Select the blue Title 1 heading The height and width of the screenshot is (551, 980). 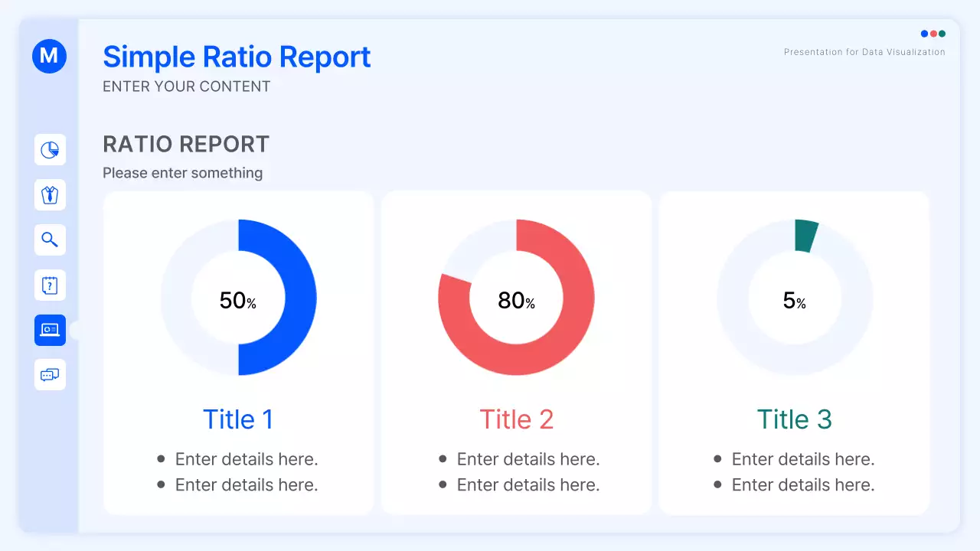(x=238, y=419)
